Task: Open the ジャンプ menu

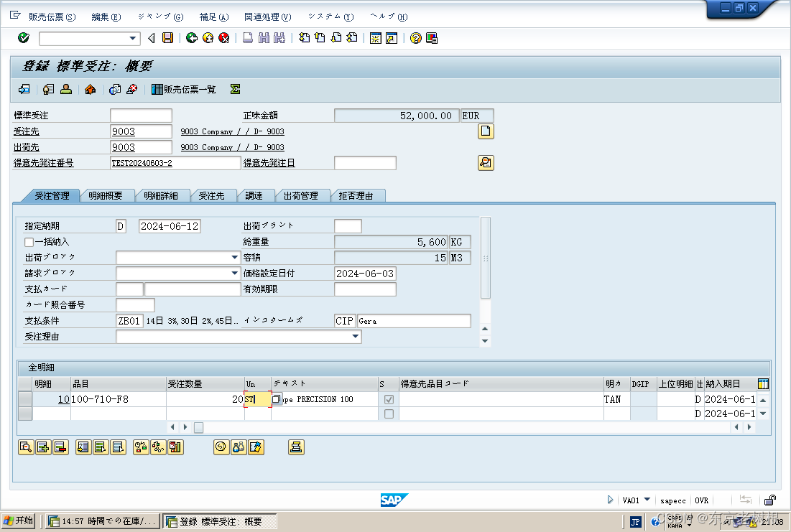Action: point(160,17)
